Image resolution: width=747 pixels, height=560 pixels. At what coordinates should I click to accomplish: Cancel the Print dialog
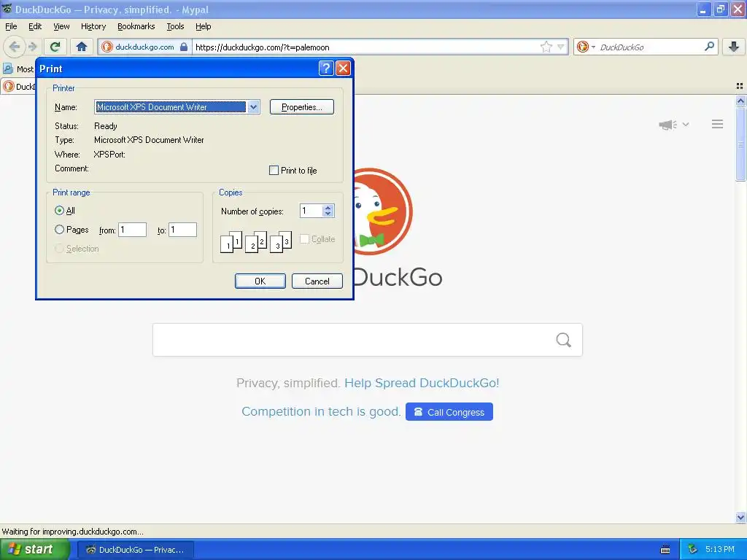point(317,281)
